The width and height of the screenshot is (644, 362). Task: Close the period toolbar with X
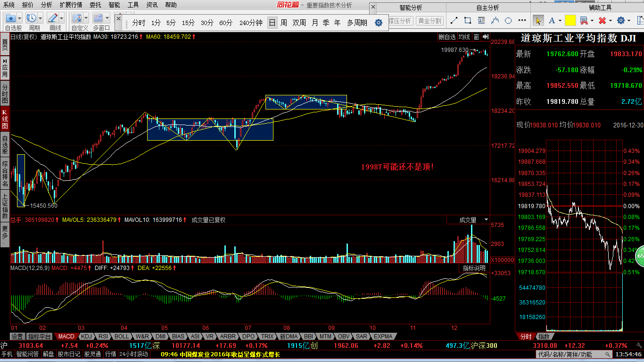119,18
